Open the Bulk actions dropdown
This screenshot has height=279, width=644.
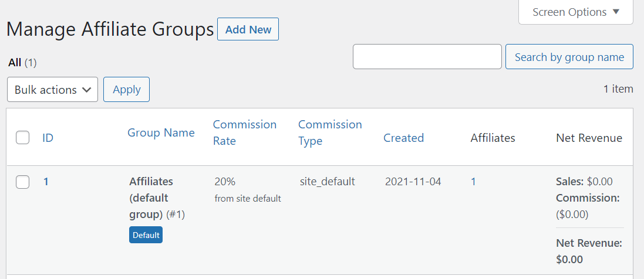(x=53, y=90)
